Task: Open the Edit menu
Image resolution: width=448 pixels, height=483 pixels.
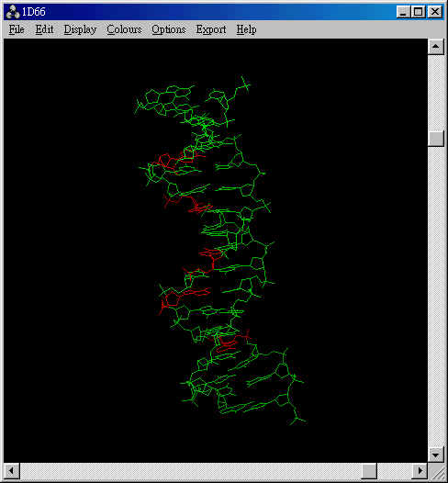Action: pyautogui.click(x=44, y=29)
